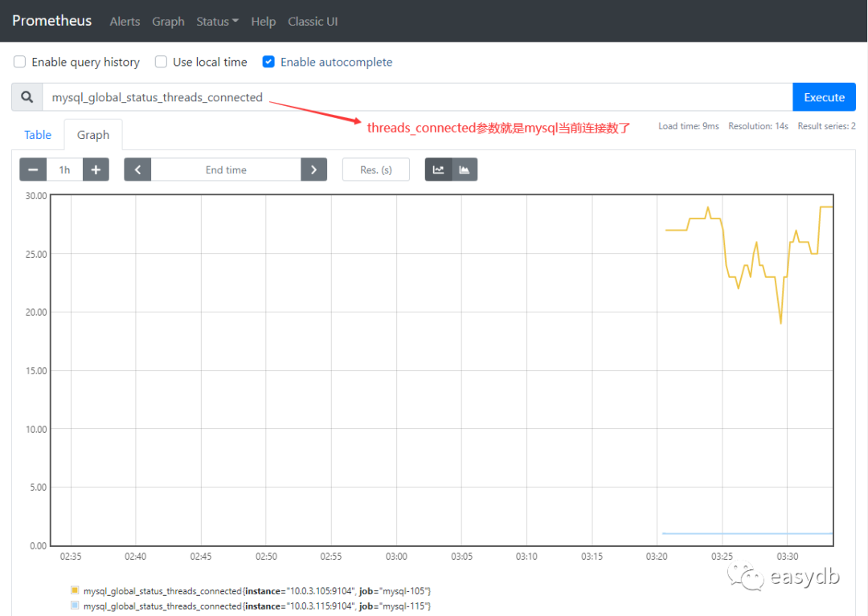Step end time forward with right chevron
The height and width of the screenshot is (616, 868).
(x=313, y=169)
